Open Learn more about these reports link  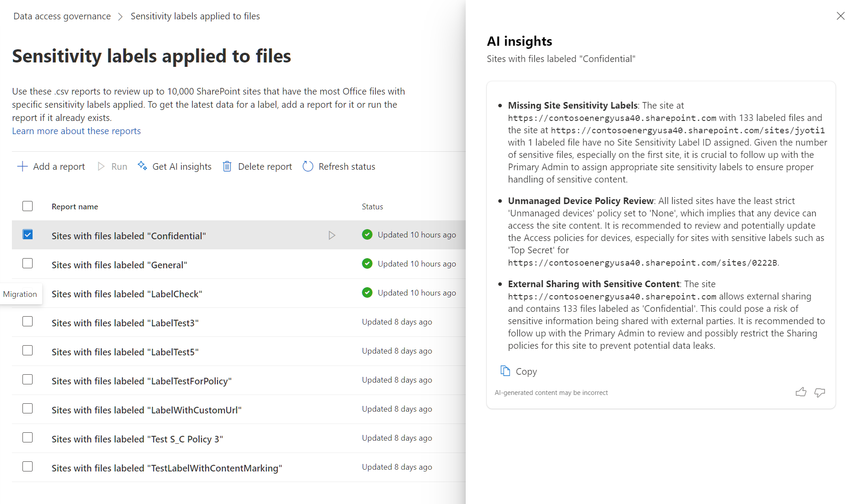point(76,131)
